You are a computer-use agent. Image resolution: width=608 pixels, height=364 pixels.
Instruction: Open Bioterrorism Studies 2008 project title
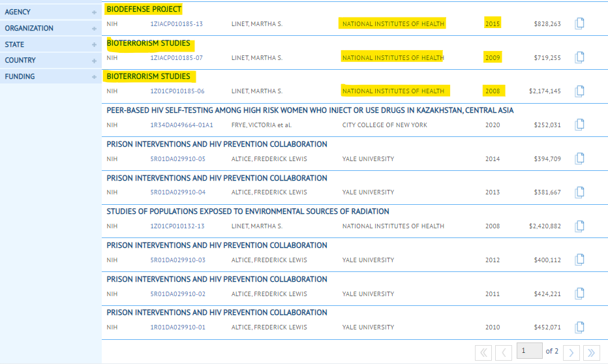(x=148, y=76)
